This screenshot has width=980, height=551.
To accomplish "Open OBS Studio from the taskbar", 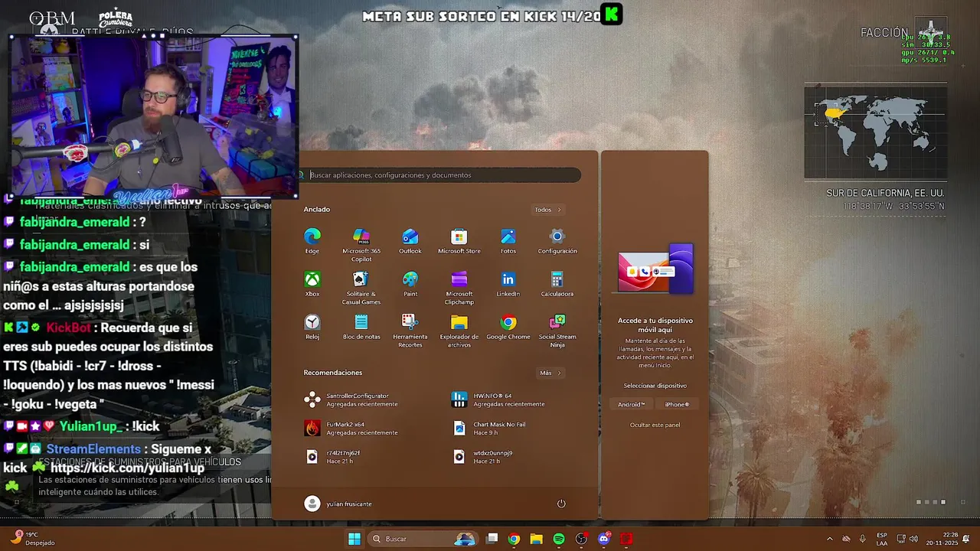I will coord(581,539).
